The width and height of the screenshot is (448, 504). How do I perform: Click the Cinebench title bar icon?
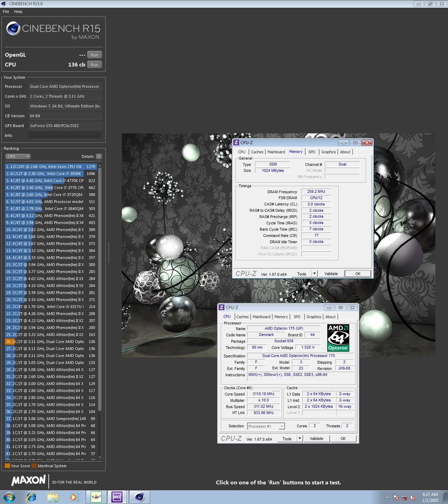pyautogui.click(x=4, y=3)
